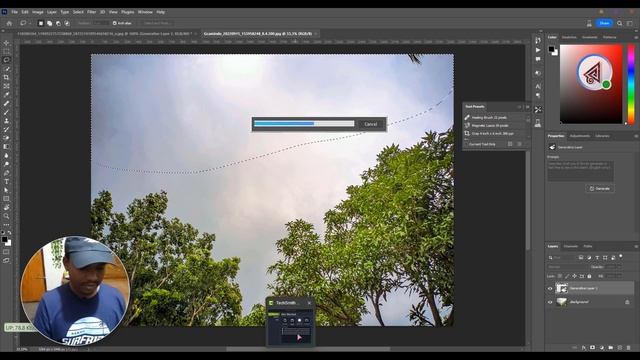The width and height of the screenshot is (640, 360).
Task: Click the Add layer mask icon
Action: 592,347
